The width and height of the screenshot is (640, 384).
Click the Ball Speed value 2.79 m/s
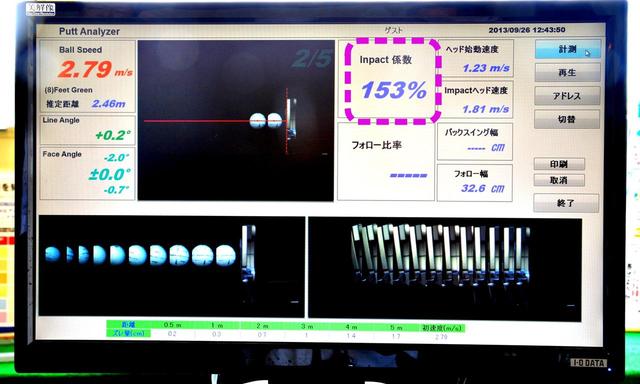pos(95,69)
